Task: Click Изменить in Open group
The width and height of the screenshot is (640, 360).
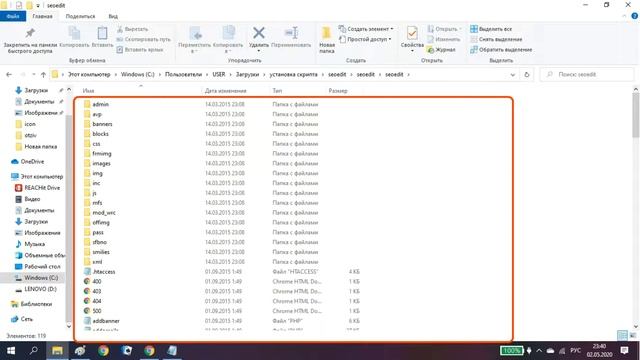Action: [x=444, y=39]
